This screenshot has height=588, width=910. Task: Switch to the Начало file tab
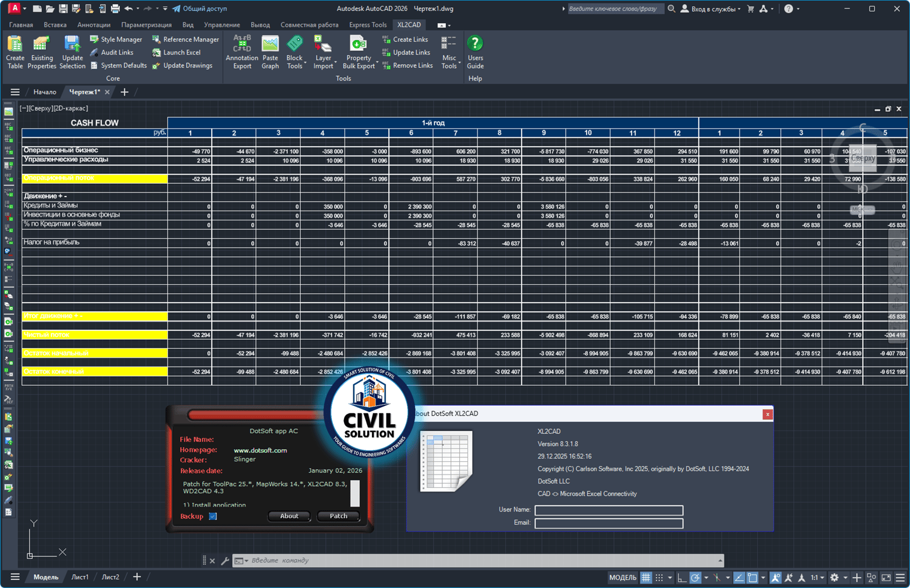(x=45, y=92)
